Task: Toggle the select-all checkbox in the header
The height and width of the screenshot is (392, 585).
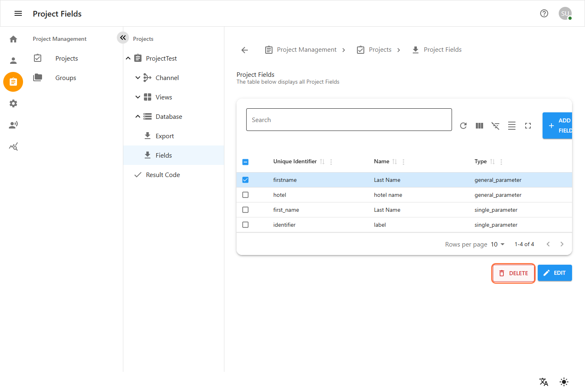Action: (245, 161)
